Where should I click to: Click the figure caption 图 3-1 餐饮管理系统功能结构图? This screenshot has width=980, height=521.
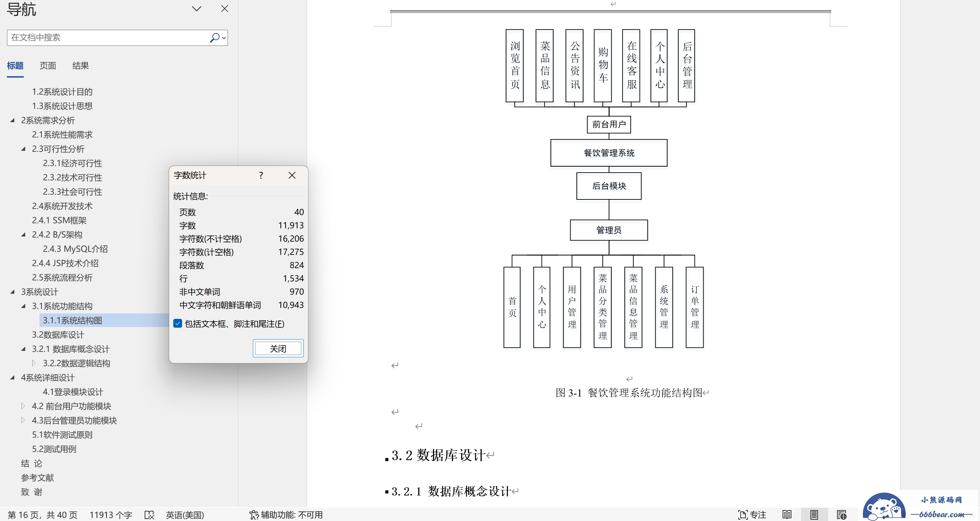pyautogui.click(x=629, y=392)
